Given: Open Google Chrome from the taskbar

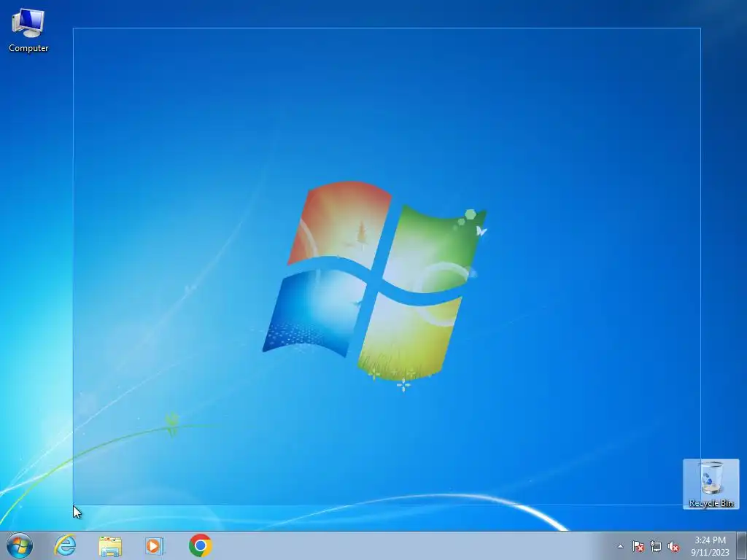Looking at the screenshot, I should (x=200, y=545).
